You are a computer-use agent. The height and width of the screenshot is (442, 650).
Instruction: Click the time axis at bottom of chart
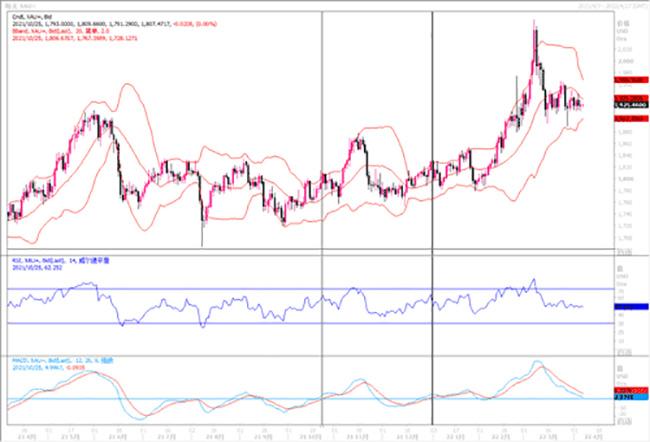click(300, 431)
